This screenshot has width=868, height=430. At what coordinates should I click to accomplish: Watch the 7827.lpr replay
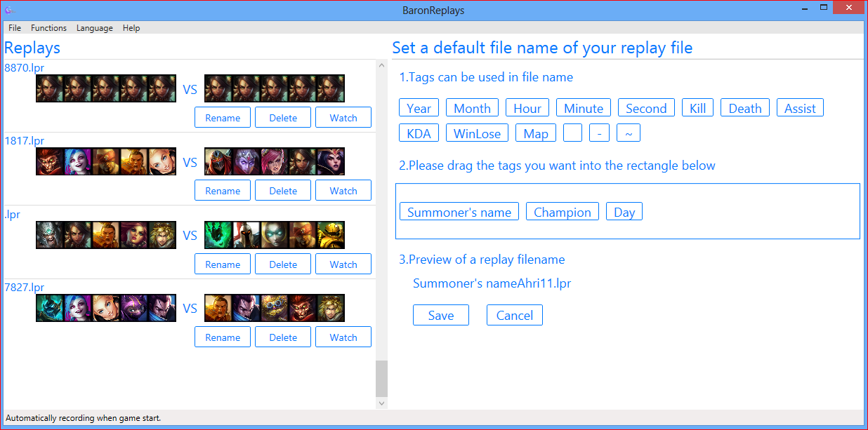tap(343, 337)
